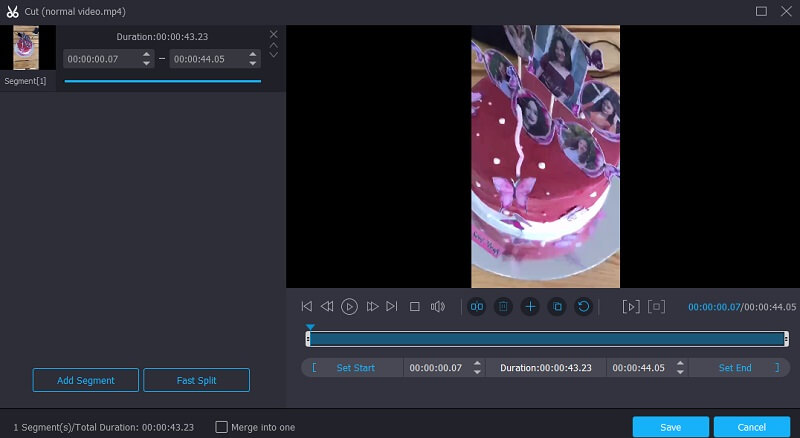This screenshot has width=800, height=438.
Task: Move Segment[1] down with chevron
Action: pos(273,54)
